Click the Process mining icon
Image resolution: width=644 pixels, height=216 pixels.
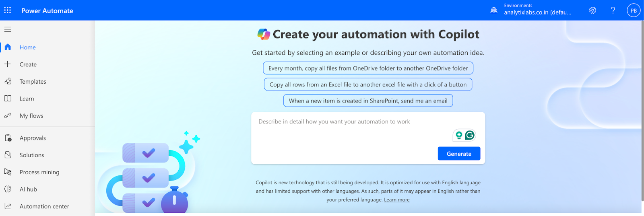[x=8, y=172]
